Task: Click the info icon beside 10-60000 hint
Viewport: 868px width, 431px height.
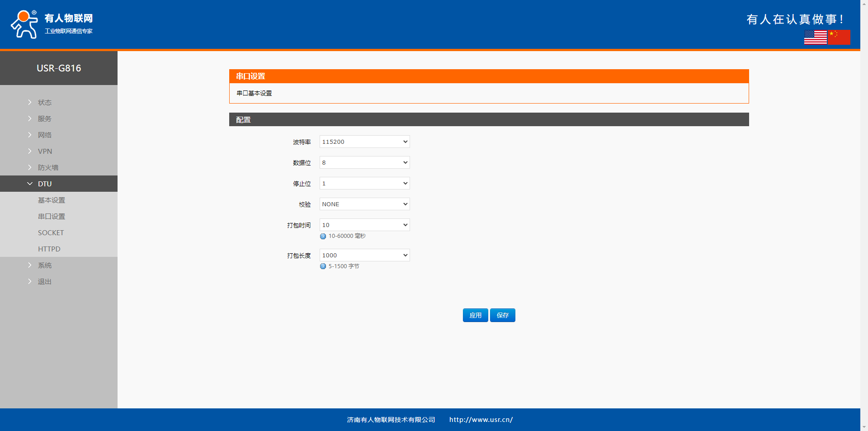Action: click(x=323, y=237)
